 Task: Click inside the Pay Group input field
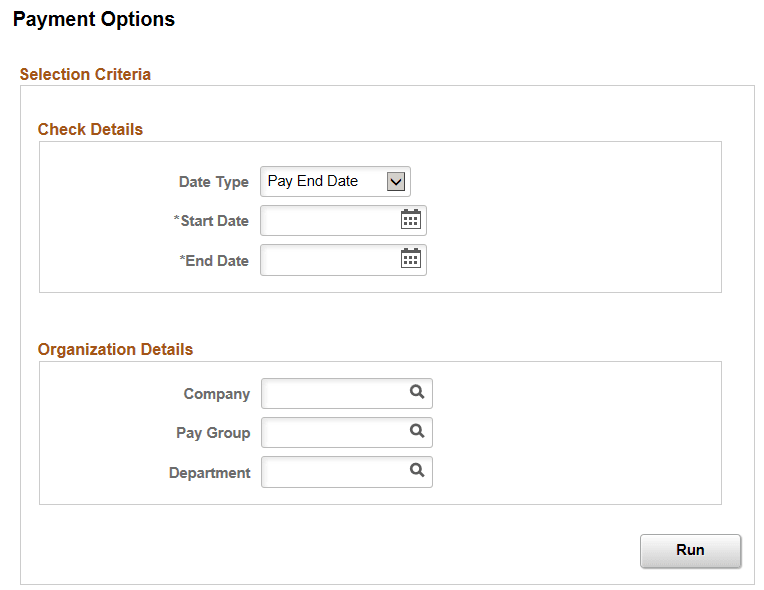tap(334, 433)
